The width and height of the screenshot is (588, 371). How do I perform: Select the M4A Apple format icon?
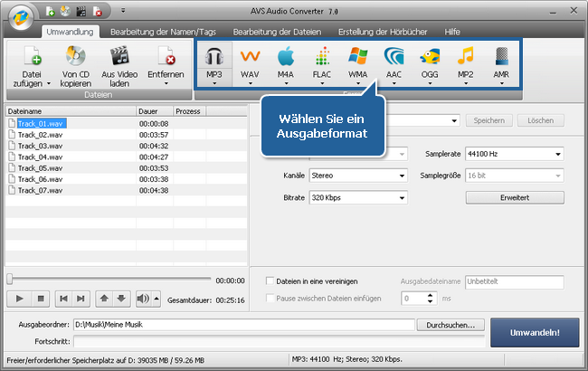pos(286,62)
